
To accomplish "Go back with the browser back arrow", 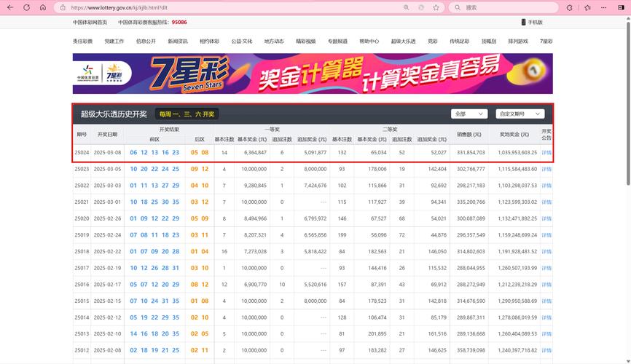I will pyautogui.click(x=10, y=7).
